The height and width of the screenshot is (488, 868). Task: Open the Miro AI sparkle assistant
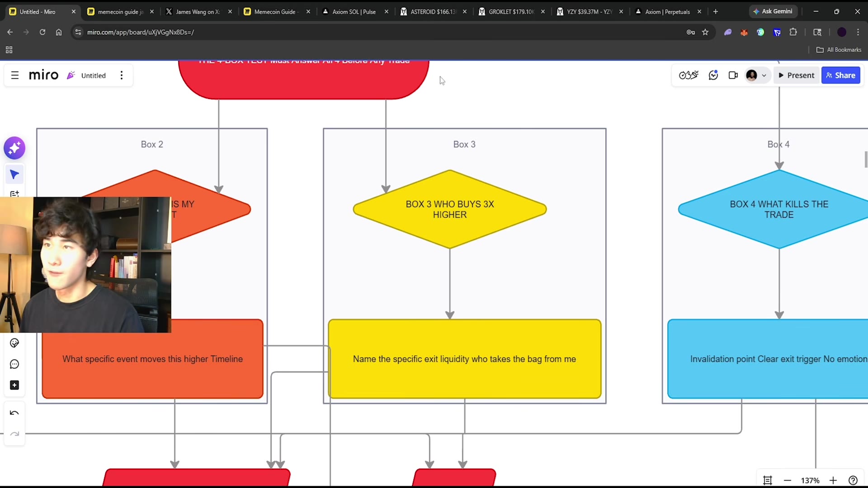pos(14,148)
